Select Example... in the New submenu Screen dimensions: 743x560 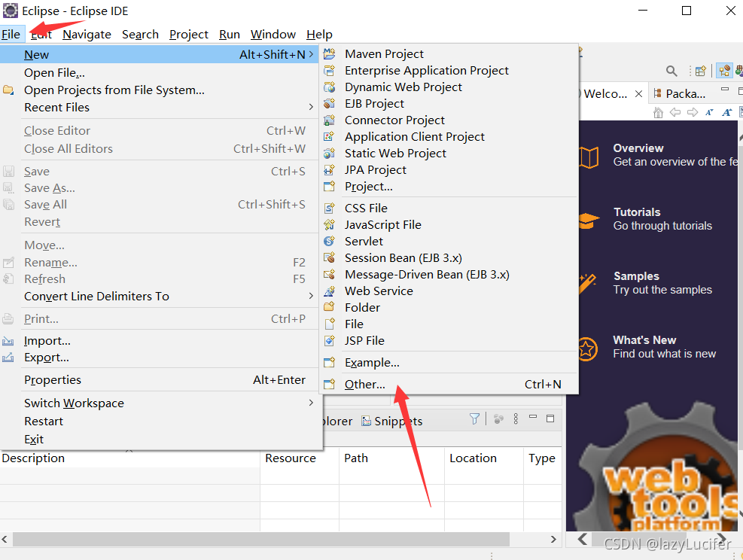449,363
